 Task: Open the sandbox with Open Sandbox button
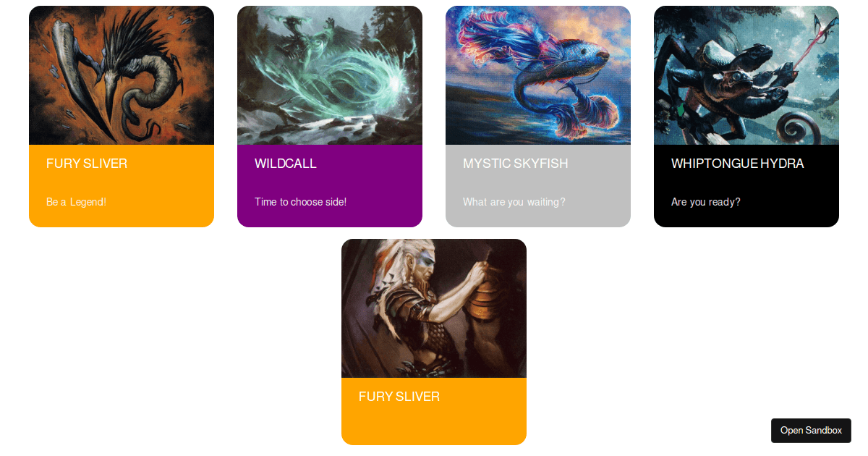tap(811, 431)
